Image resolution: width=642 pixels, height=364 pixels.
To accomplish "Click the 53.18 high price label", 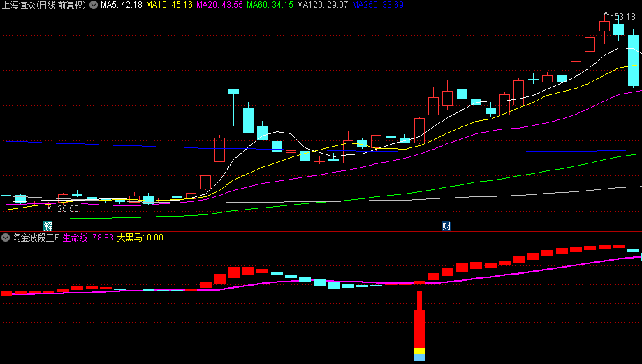I will [625, 17].
